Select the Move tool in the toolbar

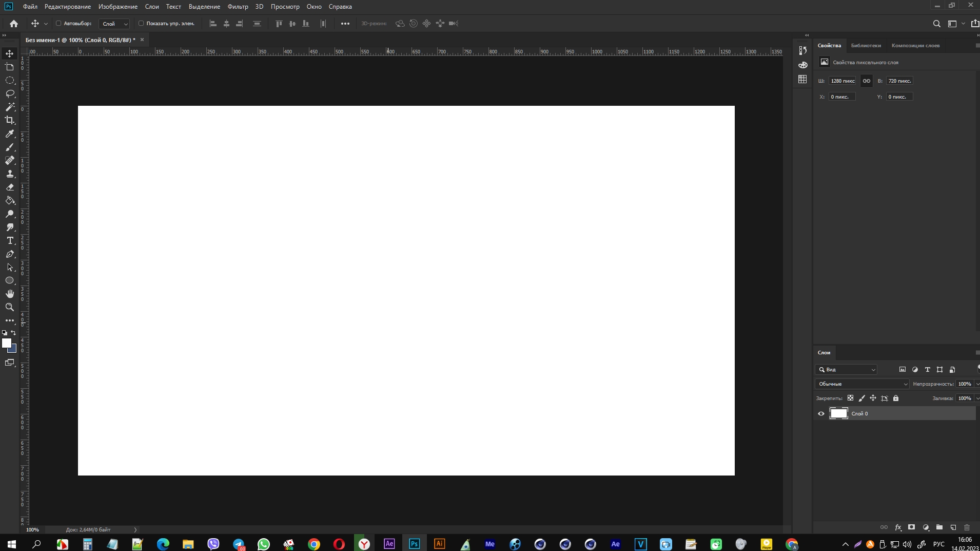click(x=10, y=53)
